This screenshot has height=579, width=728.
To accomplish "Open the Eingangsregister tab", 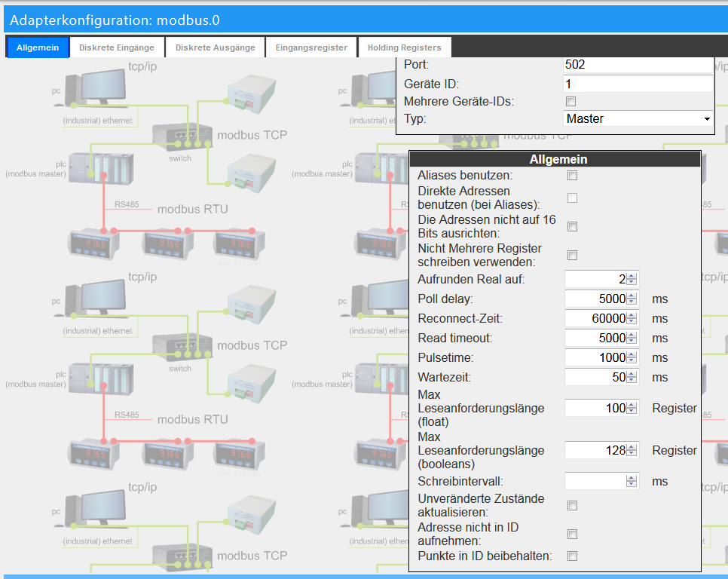I will (x=311, y=47).
